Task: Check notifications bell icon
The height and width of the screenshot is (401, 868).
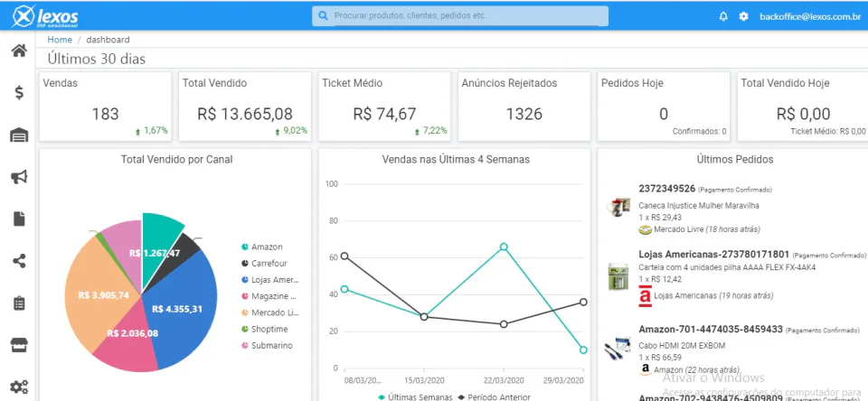Action: pos(723,16)
